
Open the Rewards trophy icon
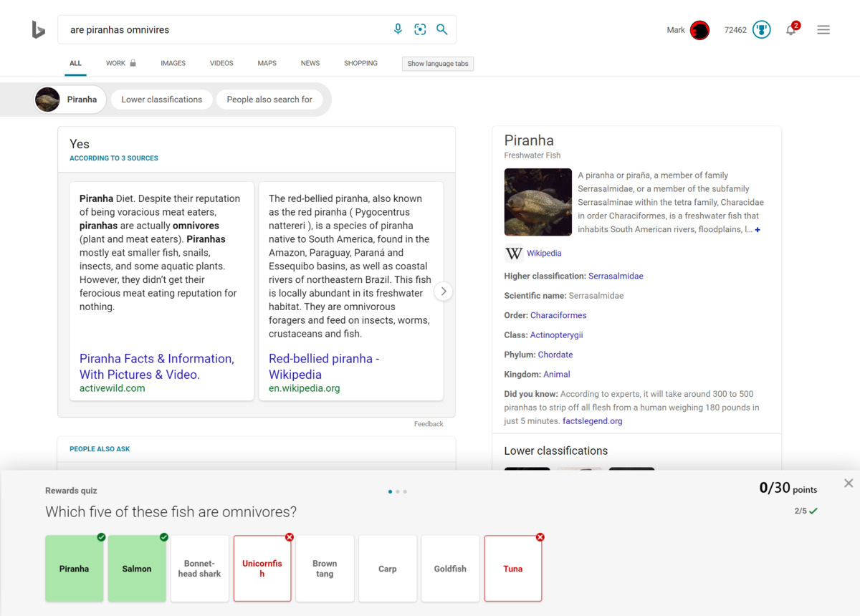click(762, 30)
